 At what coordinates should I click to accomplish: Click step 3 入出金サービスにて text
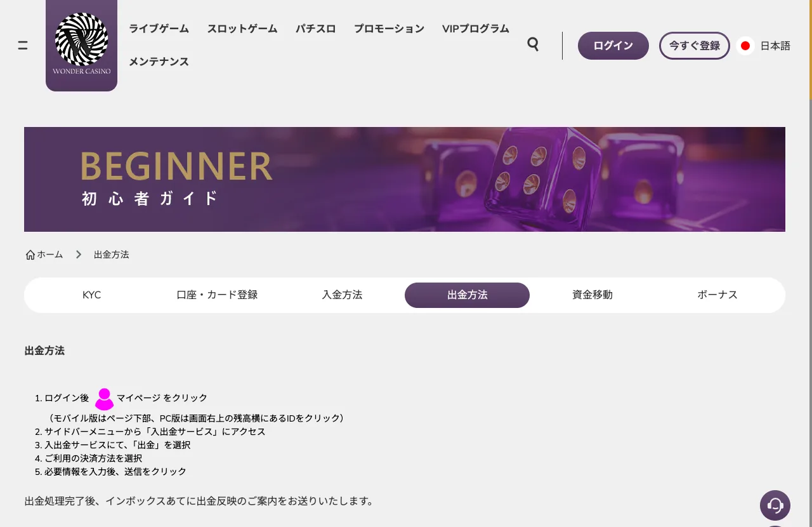point(117,445)
